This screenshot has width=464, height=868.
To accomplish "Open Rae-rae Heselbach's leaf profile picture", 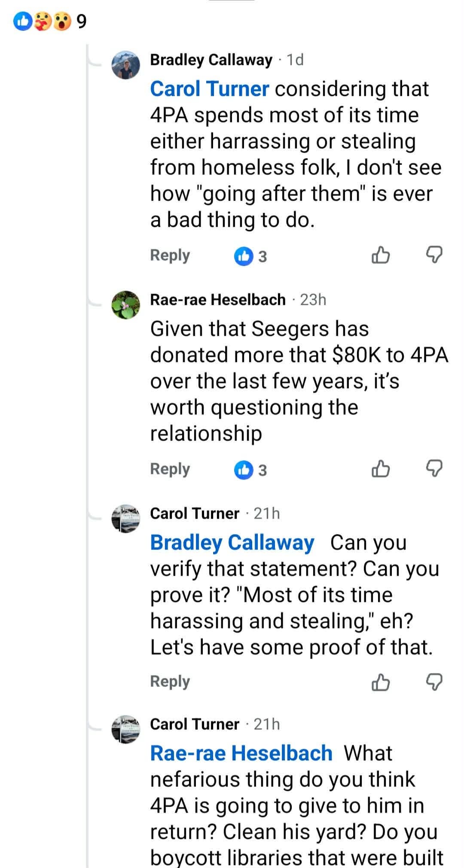I will tap(125, 305).
